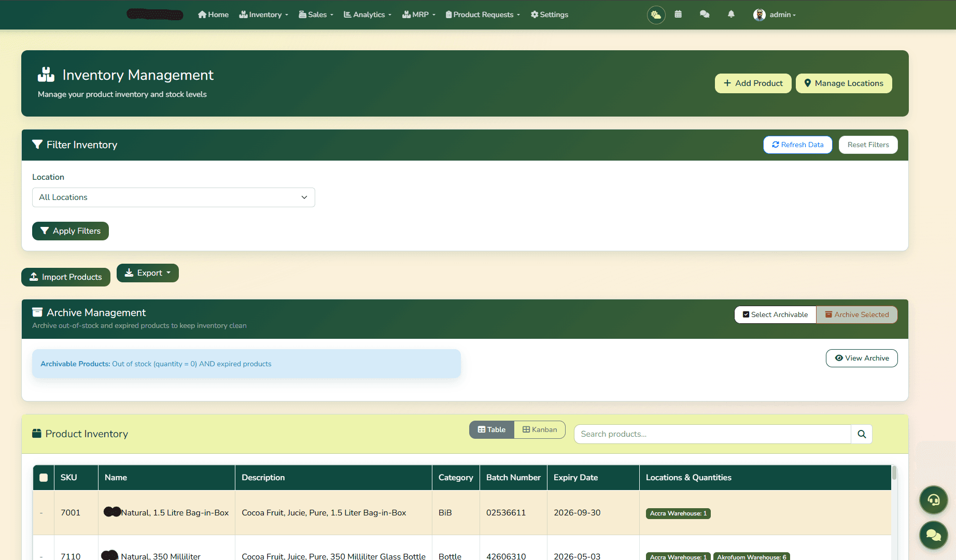Click Manage Locations button
This screenshot has height=560, width=956.
coord(844,83)
